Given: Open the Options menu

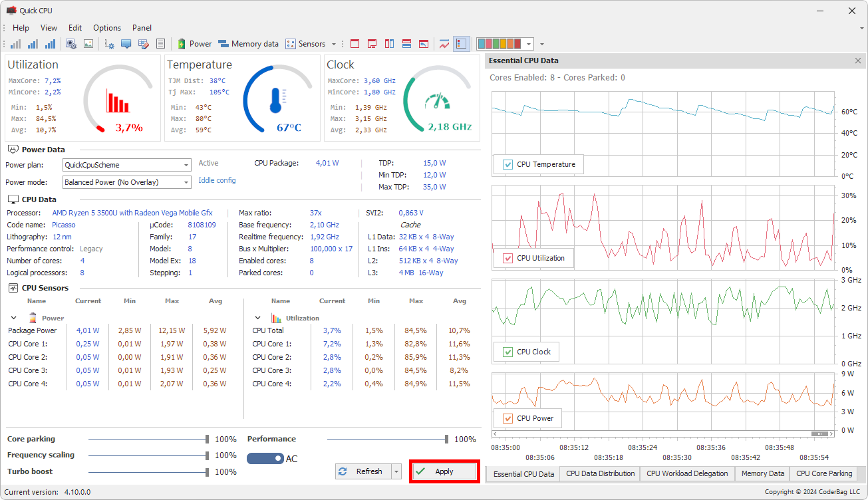Looking at the screenshot, I should pos(106,27).
